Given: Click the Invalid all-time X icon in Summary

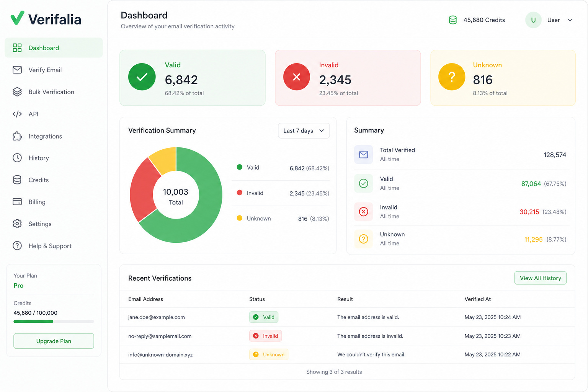Looking at the screenshot, I should (364, 212).
